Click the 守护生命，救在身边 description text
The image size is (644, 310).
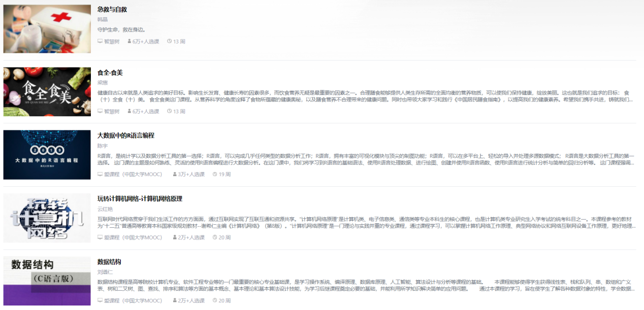pyautogui.click(x=121, y=30)
